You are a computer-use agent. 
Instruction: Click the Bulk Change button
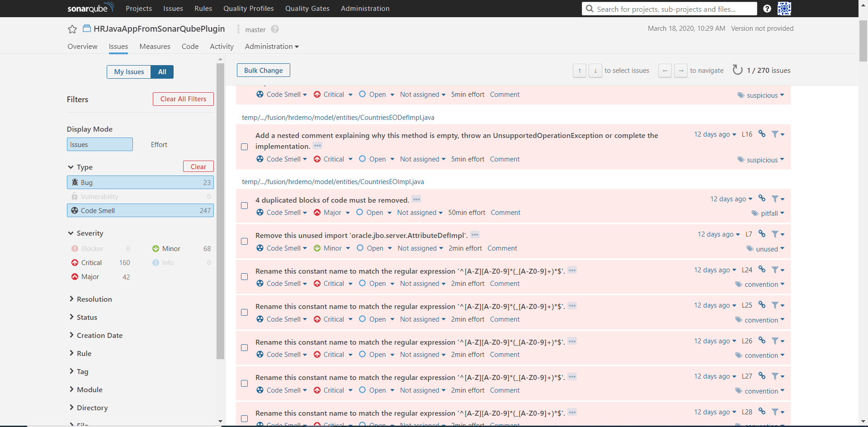pyautogui.click(x=264, y=70)
